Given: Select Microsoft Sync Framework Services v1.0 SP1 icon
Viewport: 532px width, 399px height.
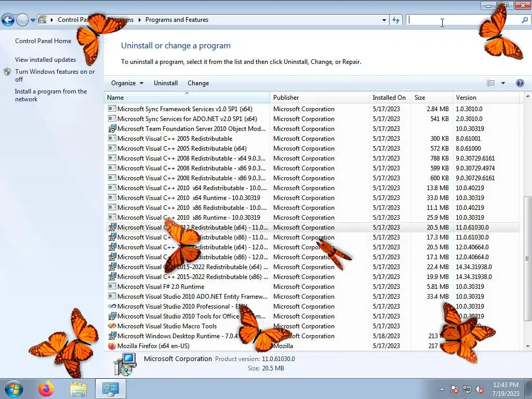Looking at the screenshot, I should point(112,109).
